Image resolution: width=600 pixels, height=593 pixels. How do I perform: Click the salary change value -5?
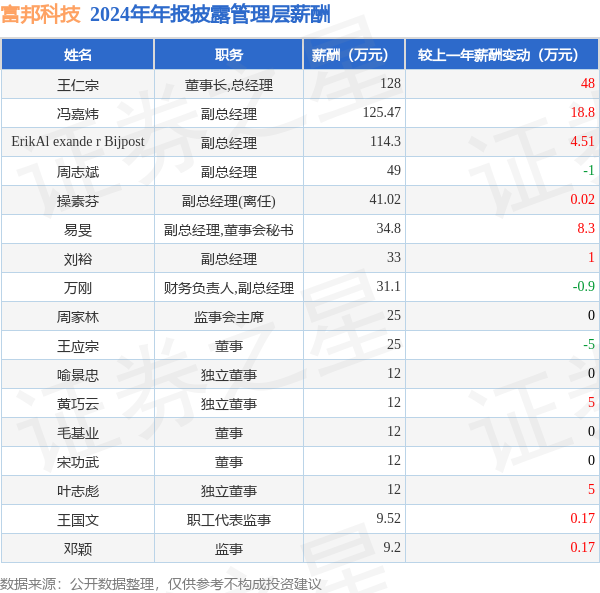click(589, 344)
